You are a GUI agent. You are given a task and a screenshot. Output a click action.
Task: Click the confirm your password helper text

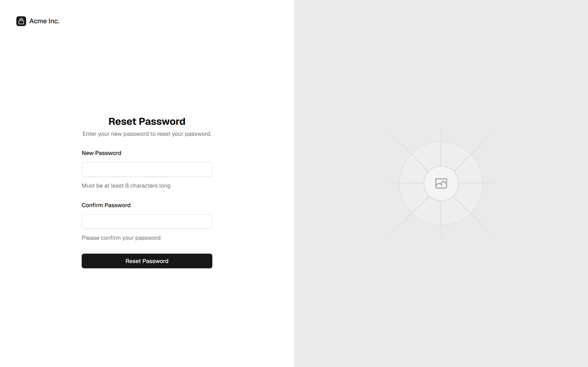pyautogui.click(x=121, y=238)
